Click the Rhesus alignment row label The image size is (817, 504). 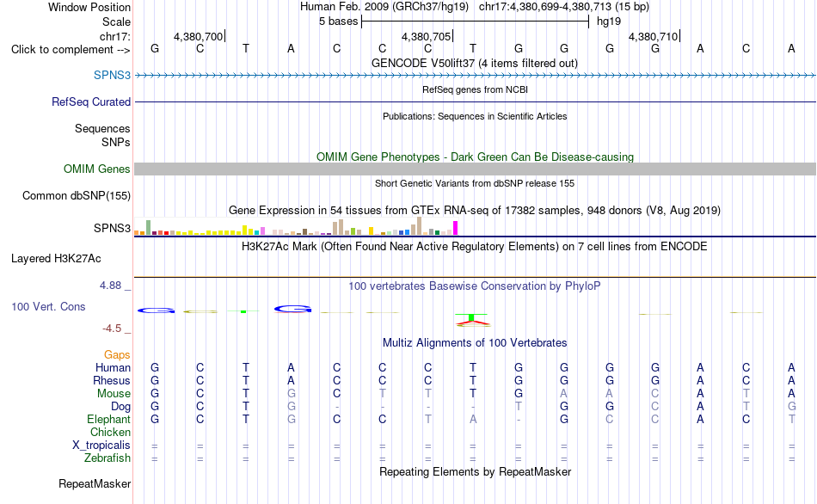pos(112,380)
